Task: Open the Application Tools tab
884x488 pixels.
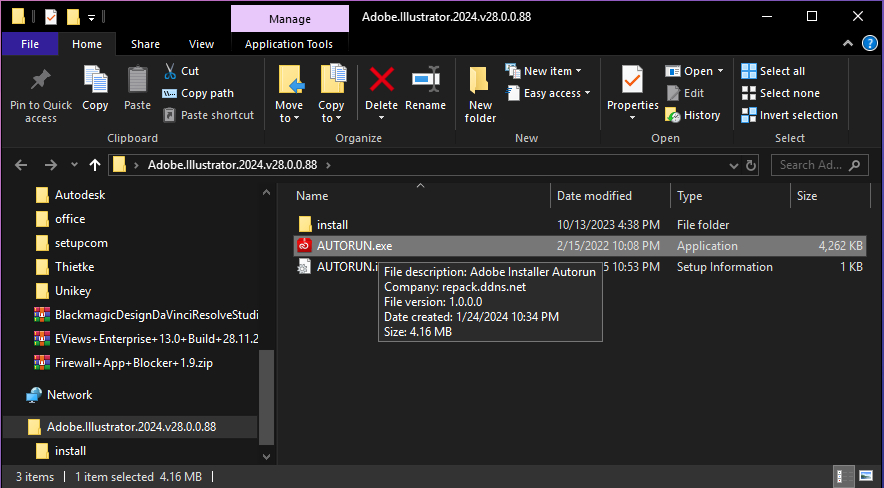Action: tap(289, 44)
